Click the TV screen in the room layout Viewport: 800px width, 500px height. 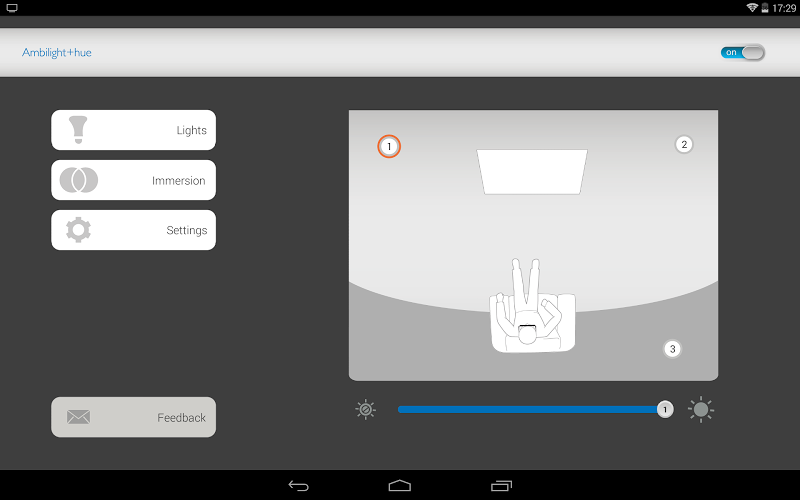click(532, 171)
